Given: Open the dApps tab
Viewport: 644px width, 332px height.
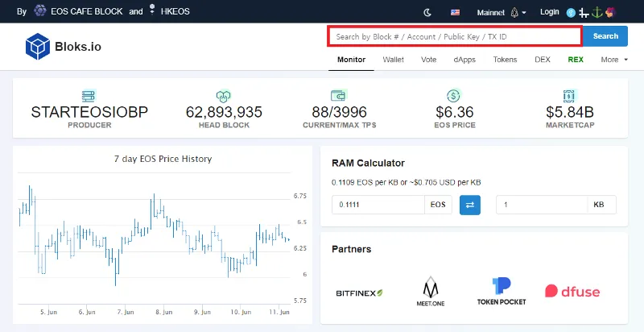Looking at the screenshot, I should [464, 60].
